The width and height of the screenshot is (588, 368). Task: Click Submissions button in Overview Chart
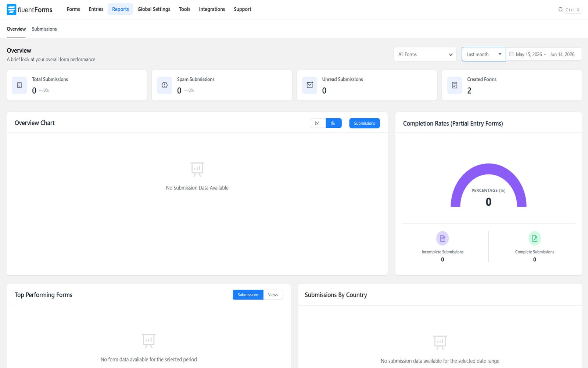coord(365,123)
